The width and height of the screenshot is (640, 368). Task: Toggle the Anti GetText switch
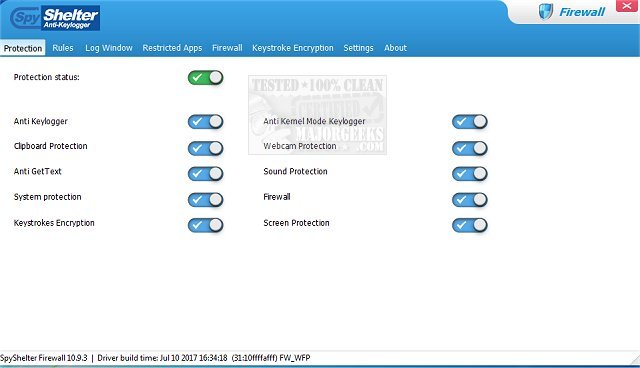pyautogui.click(x=206, y=174)
